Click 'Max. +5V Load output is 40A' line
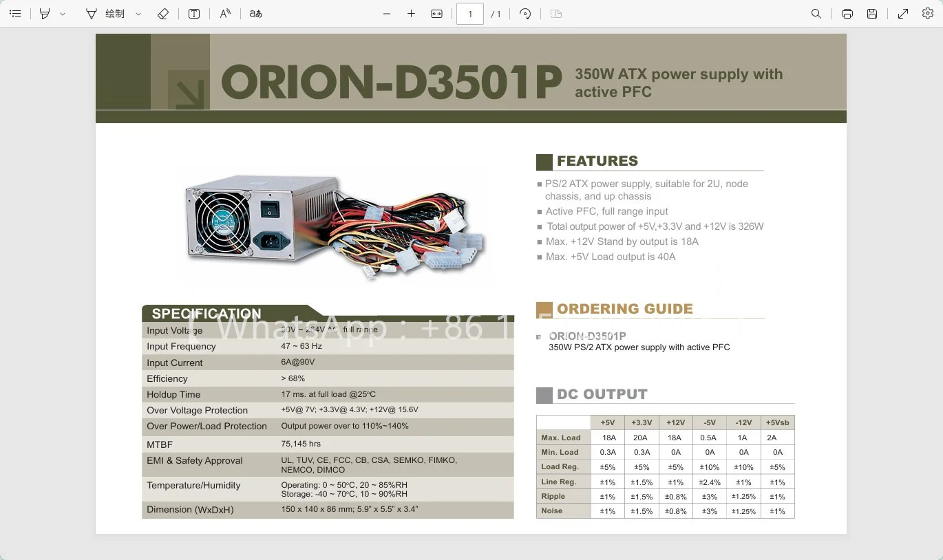 [x=611, y=257]
